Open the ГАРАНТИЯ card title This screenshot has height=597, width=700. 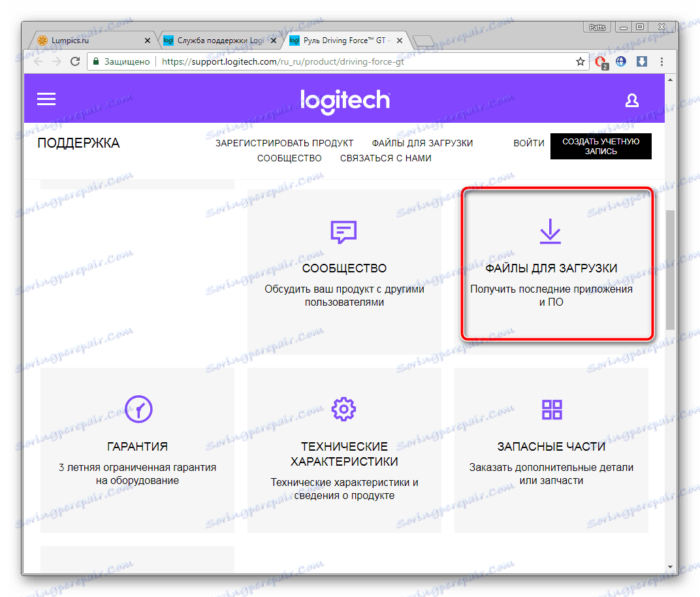[x=138, y=447]
